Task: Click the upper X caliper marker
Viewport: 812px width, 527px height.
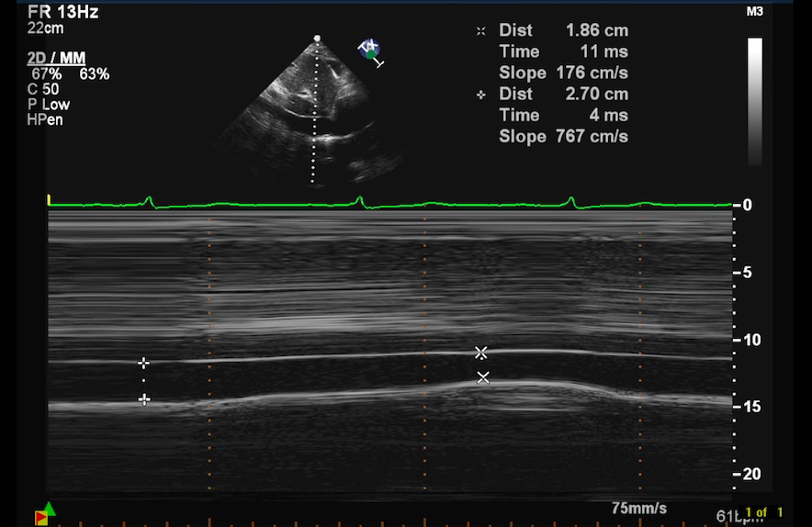Action: coord(480,353)
